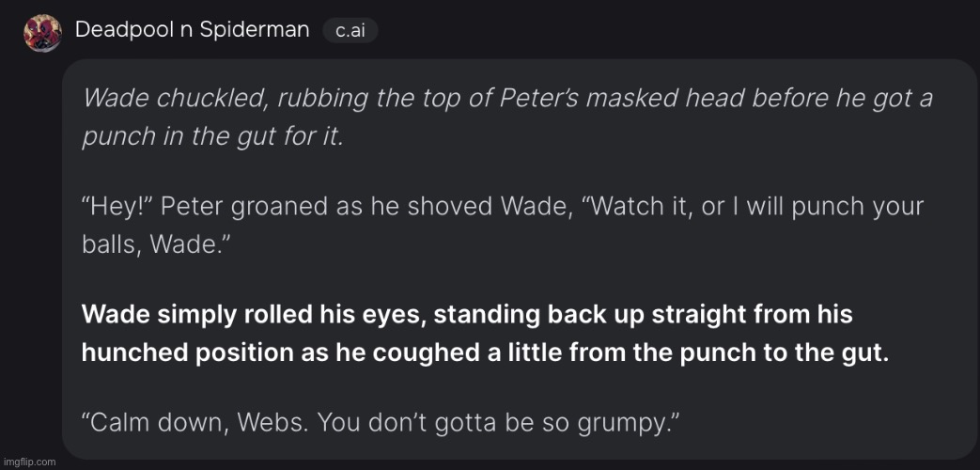Click the bold words "punch to the gut."
980x470 pixels.
click(808, 353)
